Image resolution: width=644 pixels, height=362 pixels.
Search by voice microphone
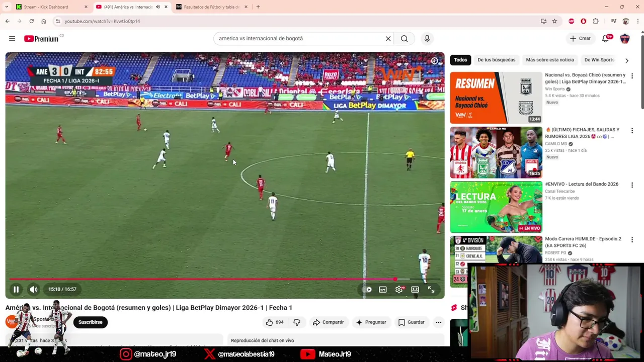pyautogui.click(x=427, y=39)
